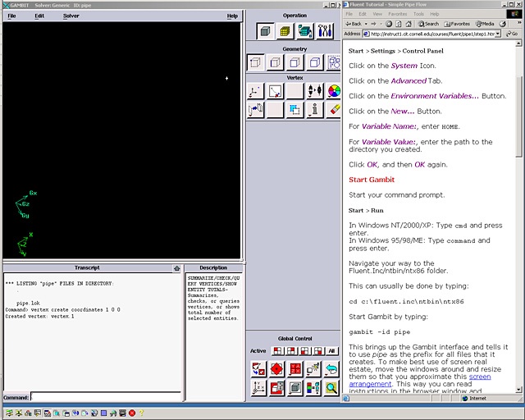
Task: Click the browser Media button
Action: pos(485,24)
